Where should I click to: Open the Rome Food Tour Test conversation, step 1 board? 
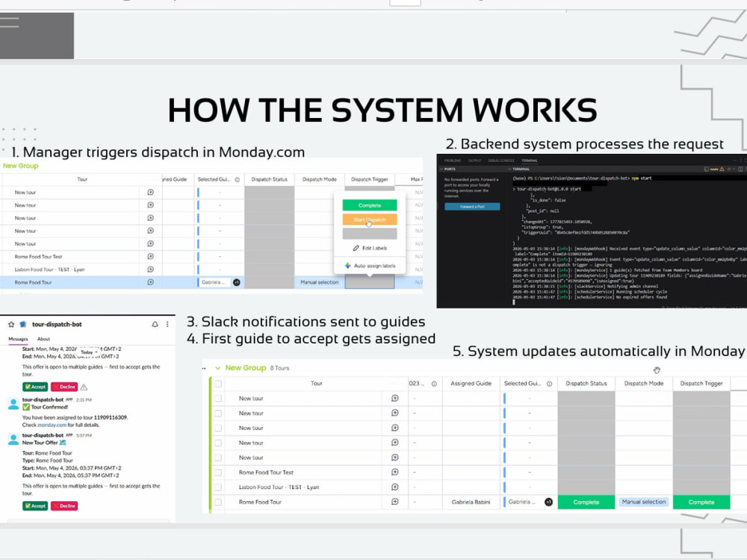151,256
